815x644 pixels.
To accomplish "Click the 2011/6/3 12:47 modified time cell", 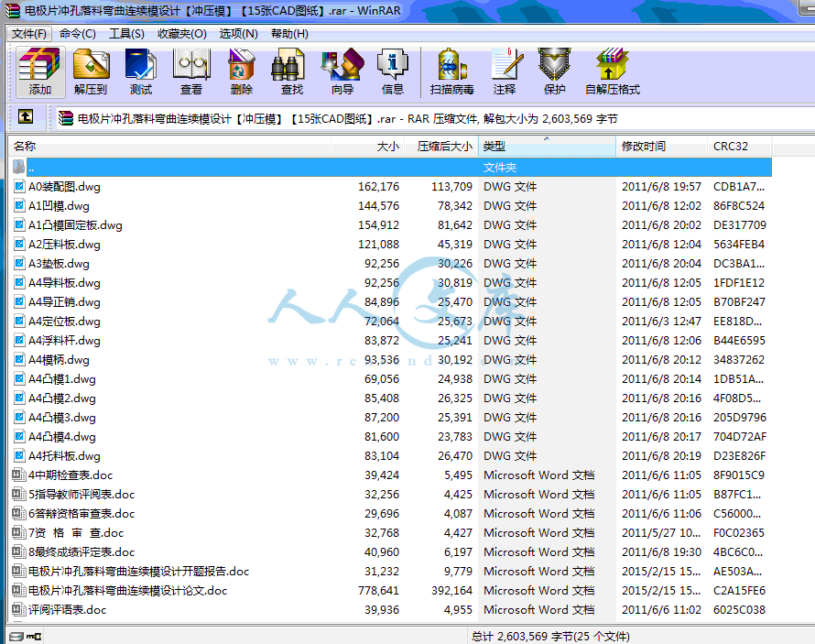I will click(661, 322).
